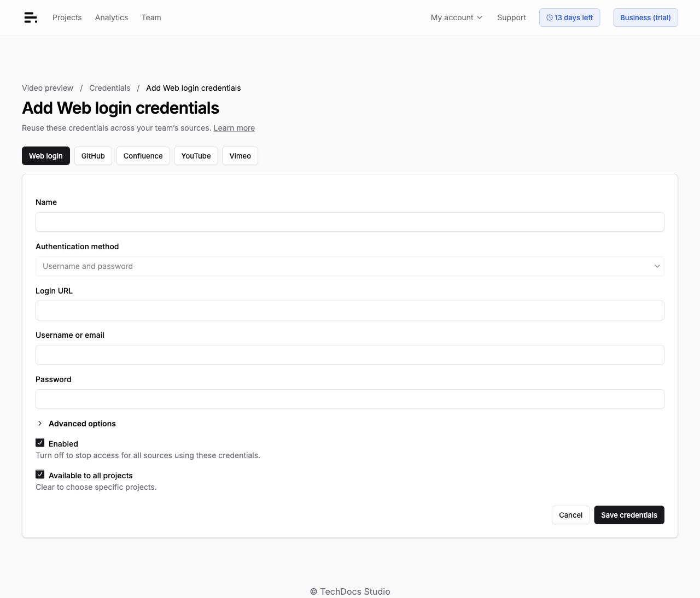Switch to the GitHub tab
Screen dimensions: 700x598
tap(93, 156)
